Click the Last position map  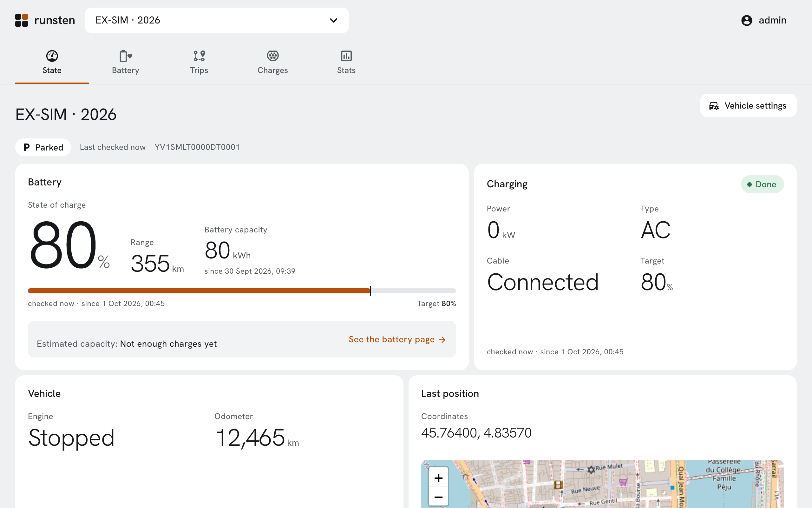click(x=602, y=484)
